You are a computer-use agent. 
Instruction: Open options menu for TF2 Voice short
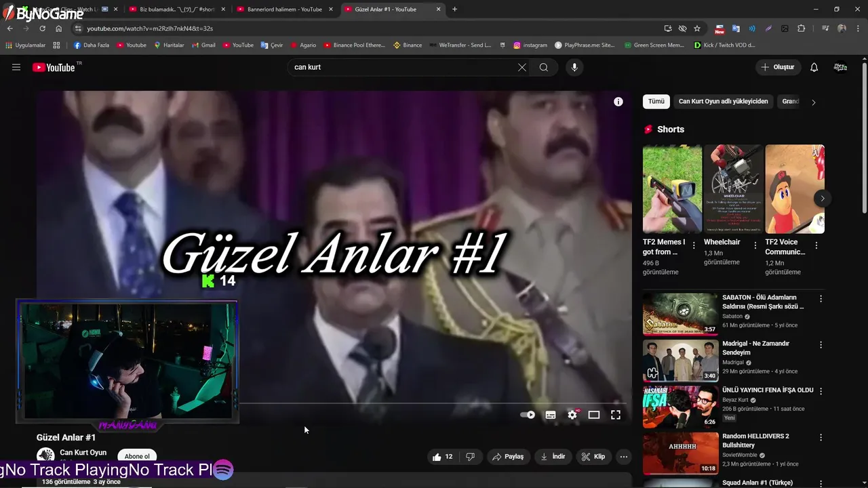tap(816, 246)
